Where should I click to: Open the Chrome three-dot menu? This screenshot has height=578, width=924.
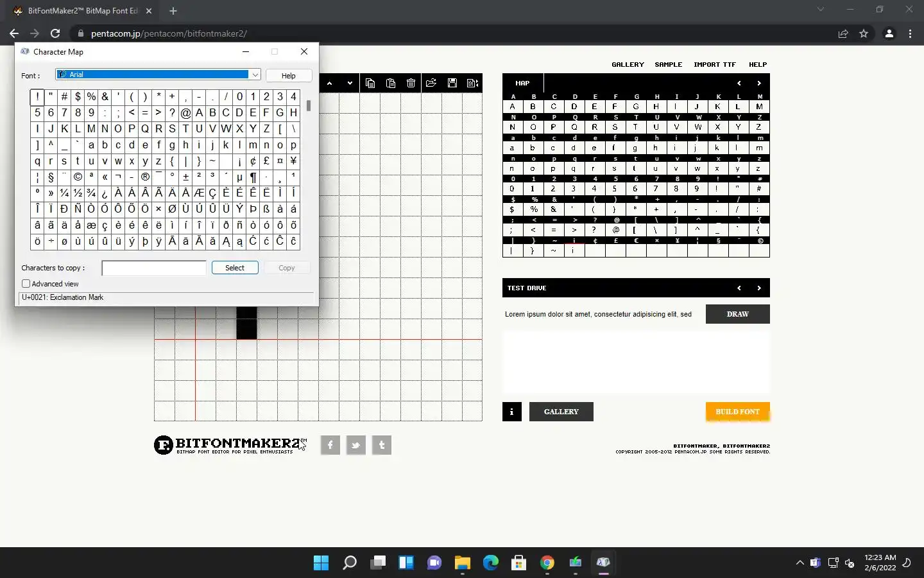[x=910, y=33]
